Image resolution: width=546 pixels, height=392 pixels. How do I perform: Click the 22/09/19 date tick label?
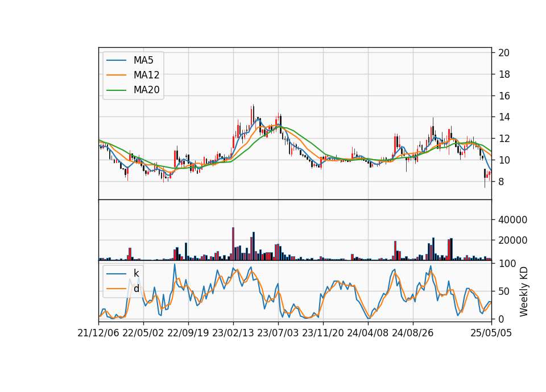(188, 333)
